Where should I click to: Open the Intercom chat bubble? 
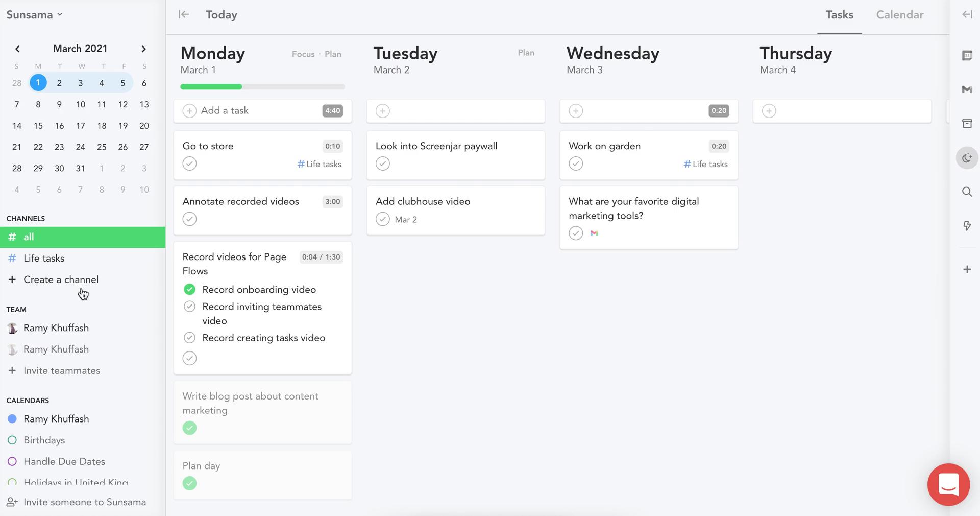pos(948,484)
